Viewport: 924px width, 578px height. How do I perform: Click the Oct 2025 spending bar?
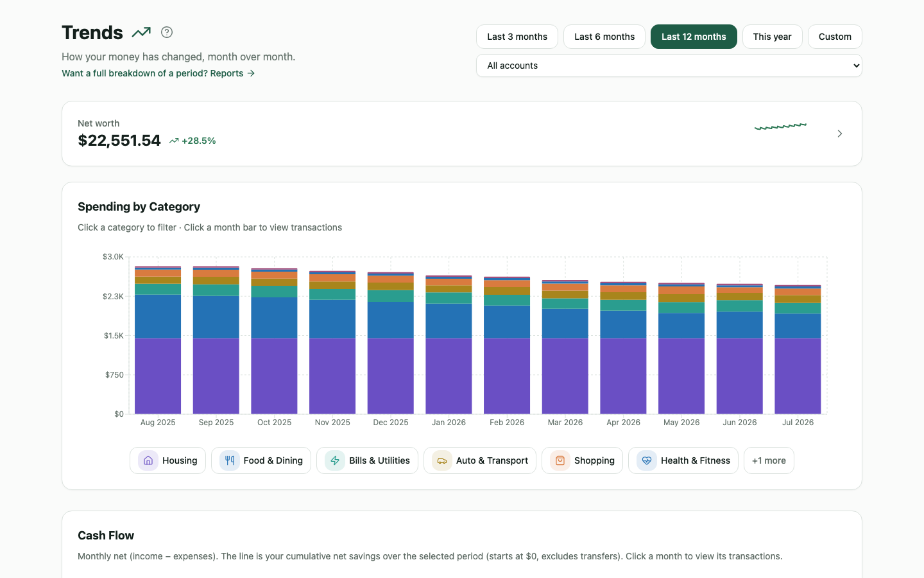coord(274,342)
